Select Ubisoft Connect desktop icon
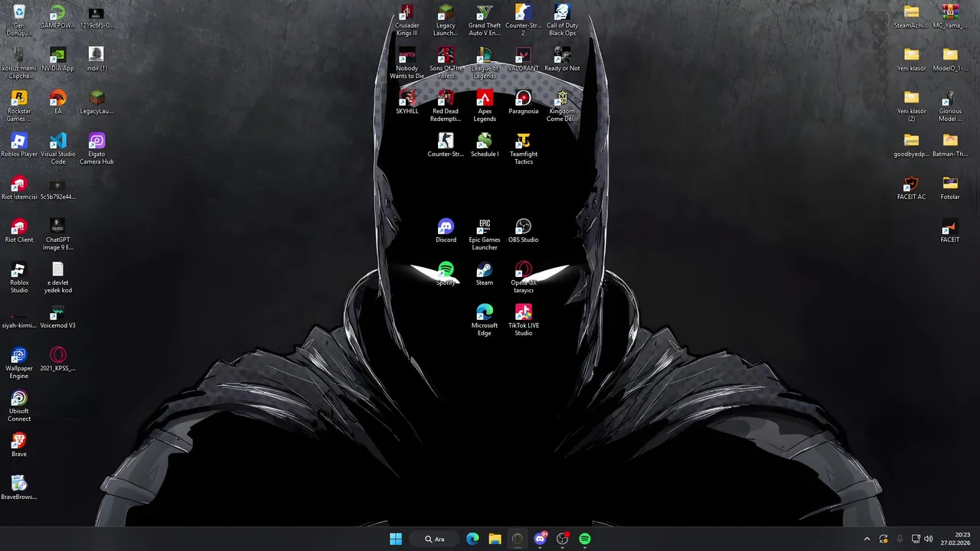Screen dimensions: 980x551 tap(19, 406)
